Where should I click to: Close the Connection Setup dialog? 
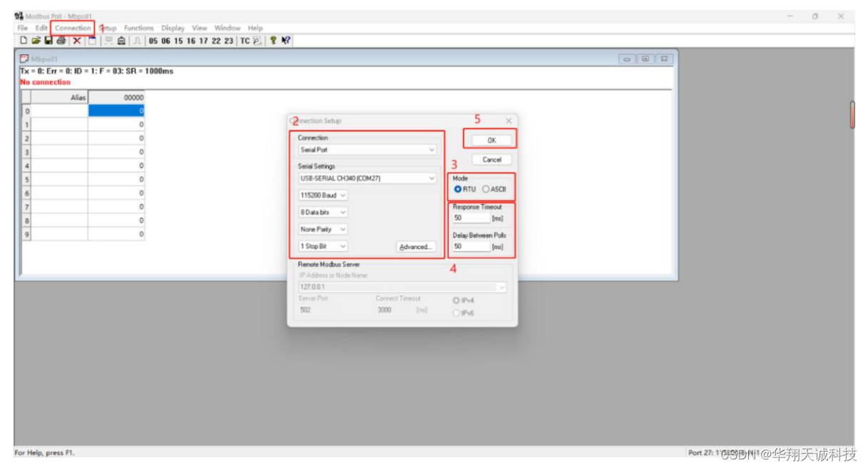pos(509,121)
